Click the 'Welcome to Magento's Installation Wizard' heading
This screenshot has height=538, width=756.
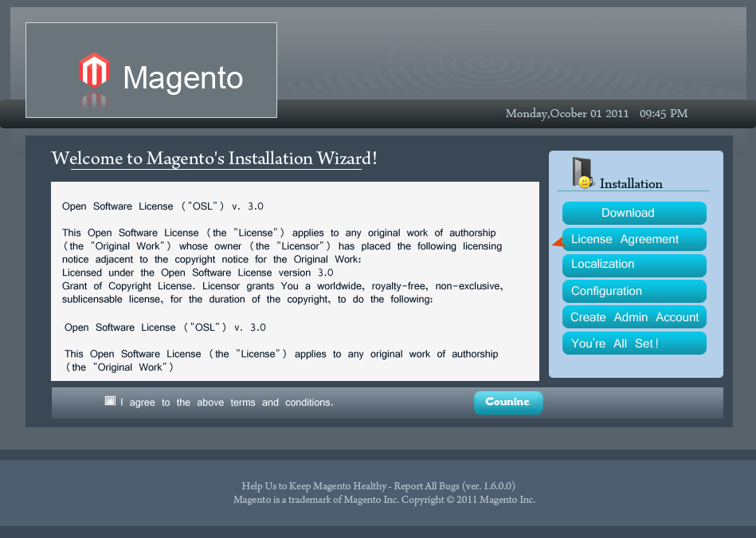[213, 159]
